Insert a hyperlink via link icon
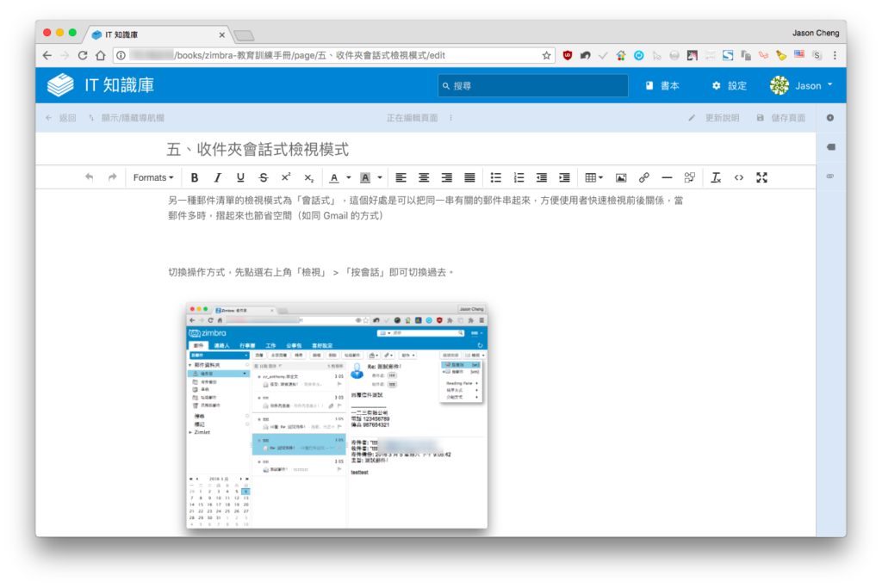This screenshot has width=882, height=588. [644, 177]
